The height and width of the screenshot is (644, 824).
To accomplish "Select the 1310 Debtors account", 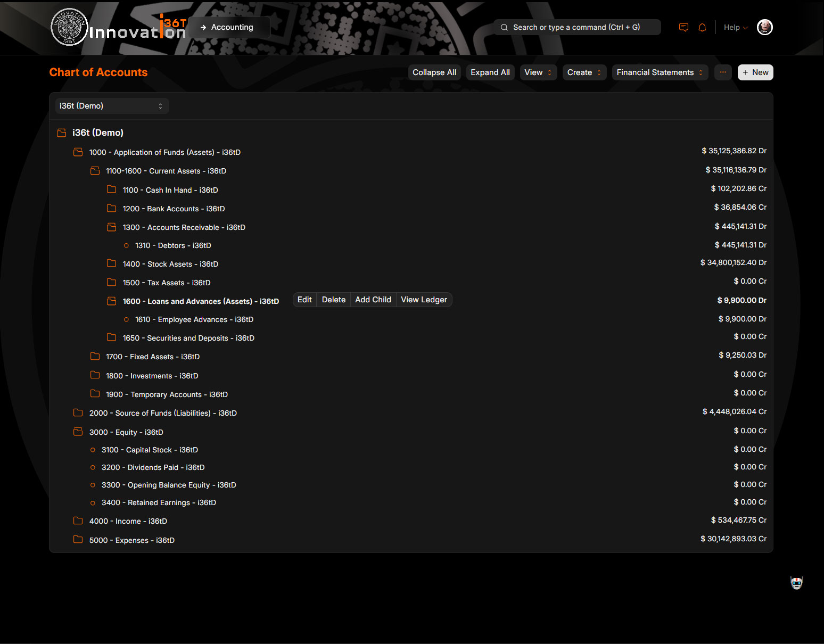I will click(x=173, y=245).
